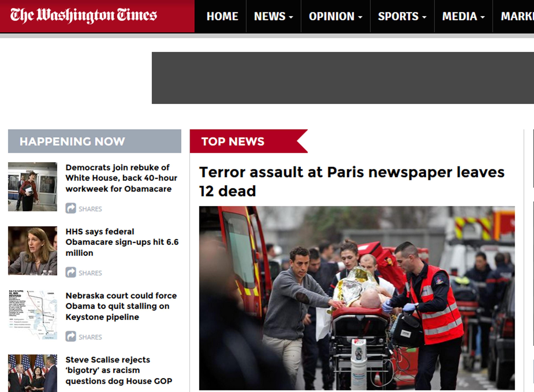Viewport: 534px width, 392px height.
Task: Click The Washington Times logo
Action: [x=83, y=16]
